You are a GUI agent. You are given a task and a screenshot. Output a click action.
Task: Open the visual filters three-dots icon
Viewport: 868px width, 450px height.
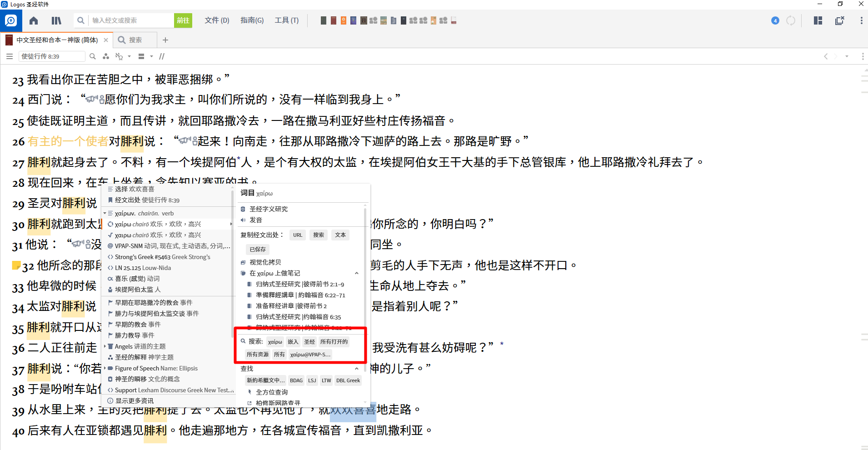[106, 56]
